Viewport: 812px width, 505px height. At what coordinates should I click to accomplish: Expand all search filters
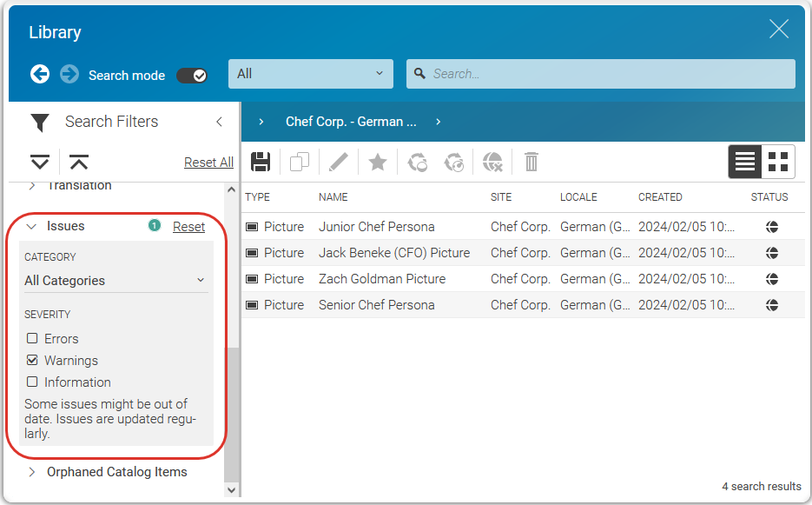click(40, 162)
